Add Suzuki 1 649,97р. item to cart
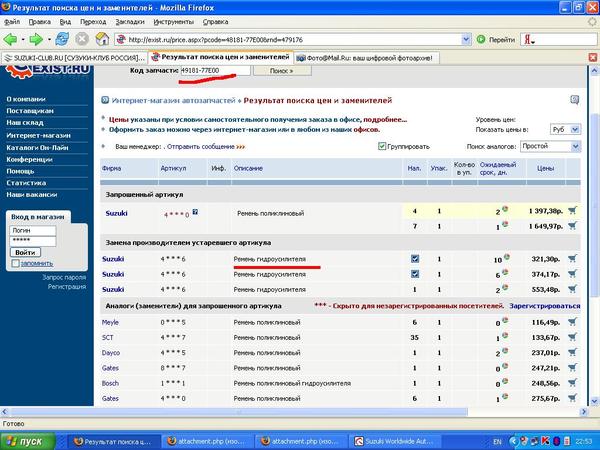Screen dimensions: 600x450 click(x=572, y=226)
